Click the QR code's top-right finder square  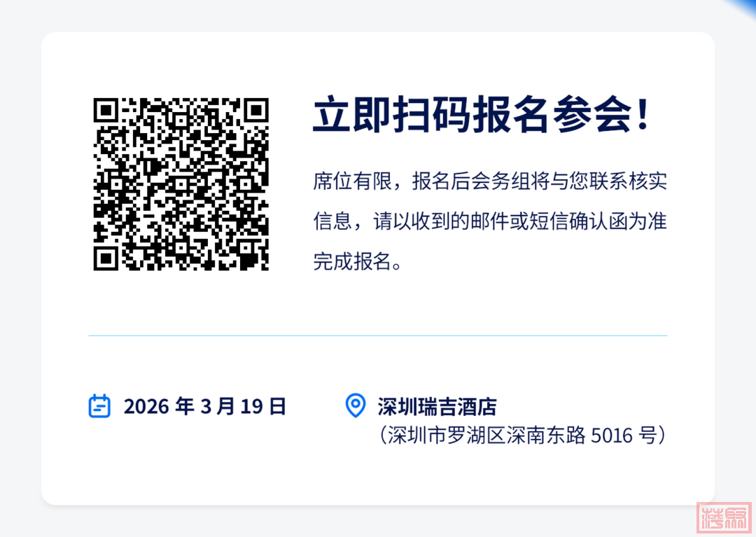256,111
